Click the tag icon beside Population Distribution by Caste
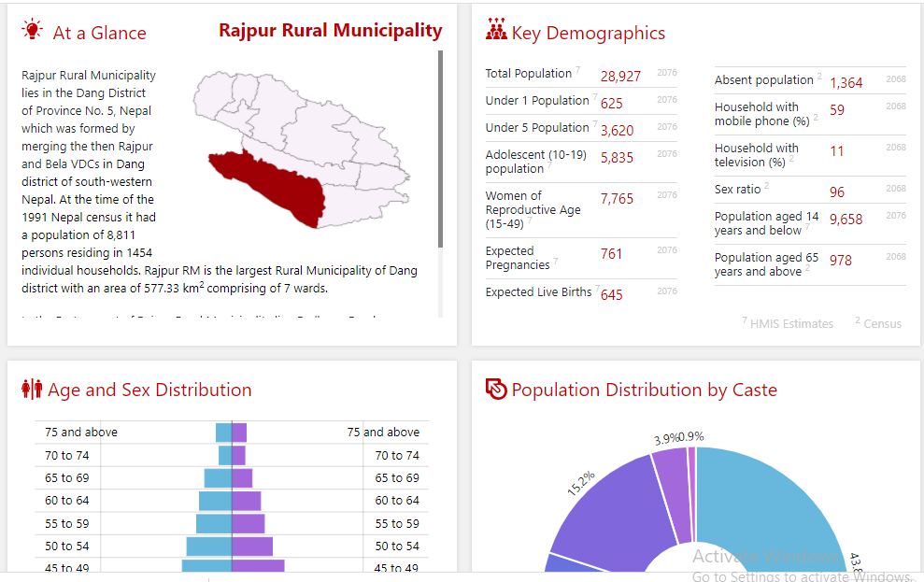This screenshot has height=582, width=924. tap(496, 389)
